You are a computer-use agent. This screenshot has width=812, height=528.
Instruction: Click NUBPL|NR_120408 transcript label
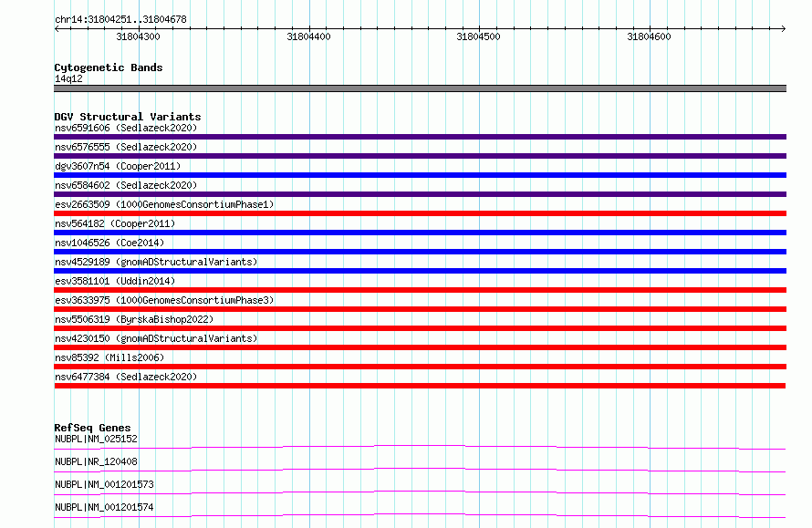pos(96,461)
